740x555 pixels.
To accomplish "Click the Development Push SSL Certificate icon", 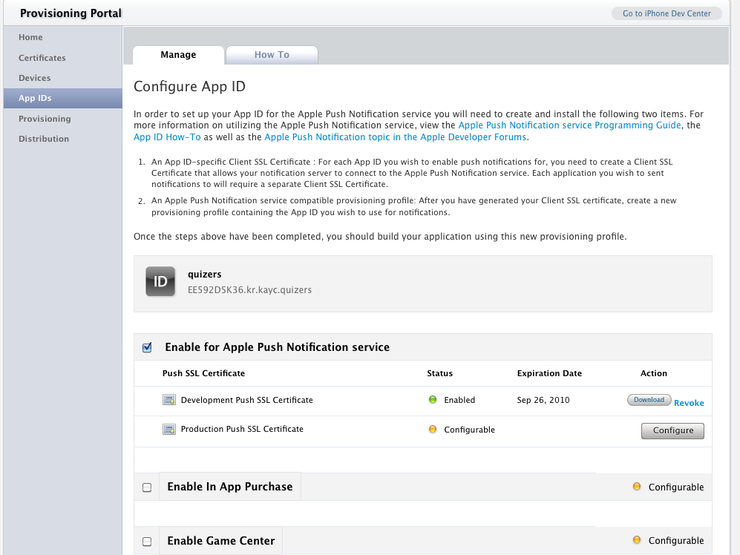I will [x=169, y=400].
